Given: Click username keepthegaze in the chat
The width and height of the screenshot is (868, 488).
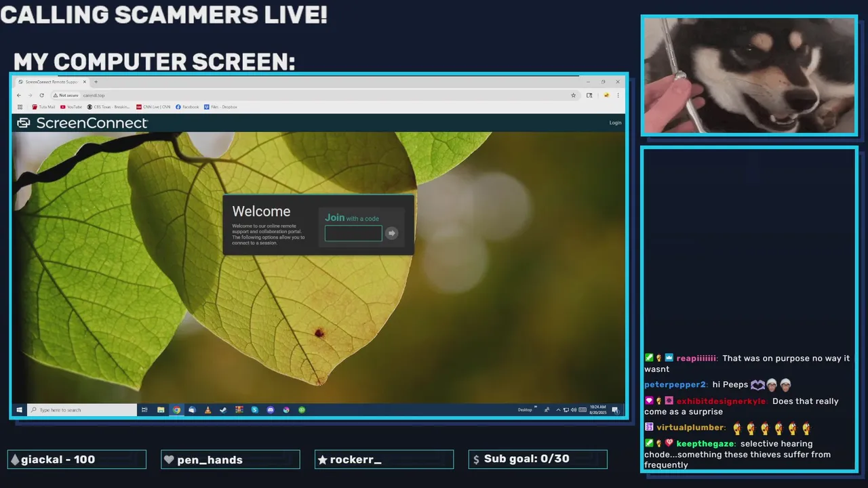Looking at the screenshot, I should click(x=705, y=444).
